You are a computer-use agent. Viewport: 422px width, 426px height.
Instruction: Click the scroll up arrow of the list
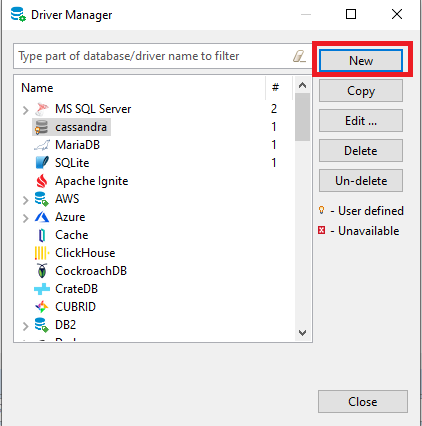coord(303,85)
